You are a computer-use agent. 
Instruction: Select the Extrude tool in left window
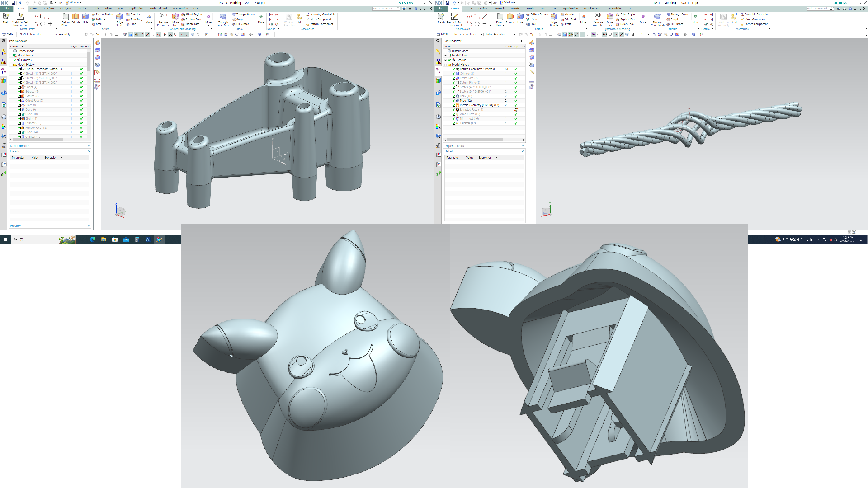click(x=75, y=18)
